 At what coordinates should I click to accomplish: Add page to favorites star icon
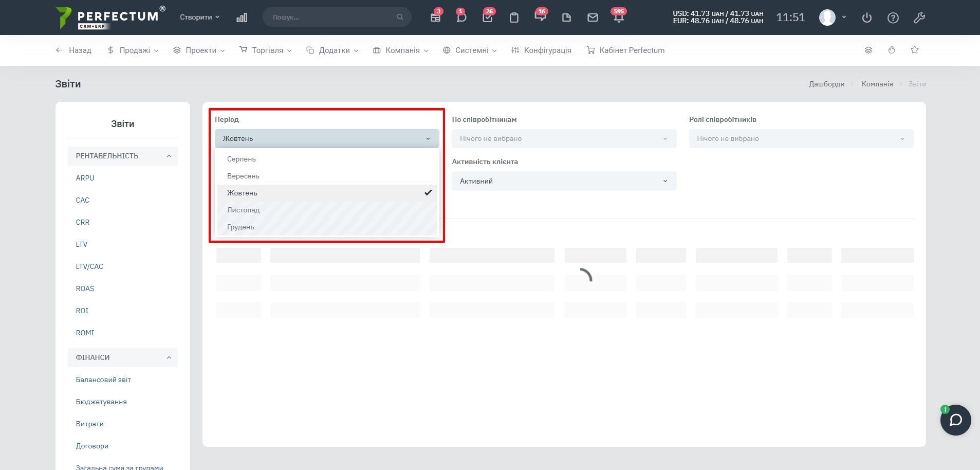coord(915,50)
